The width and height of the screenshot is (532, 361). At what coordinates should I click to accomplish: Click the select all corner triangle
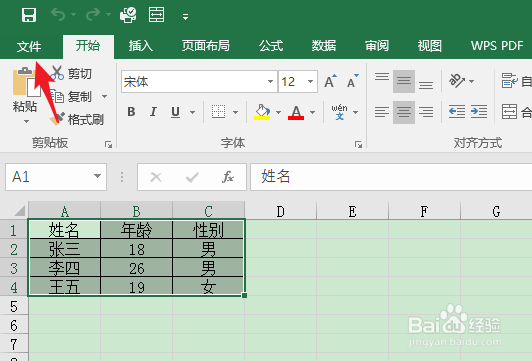[20, 211]
